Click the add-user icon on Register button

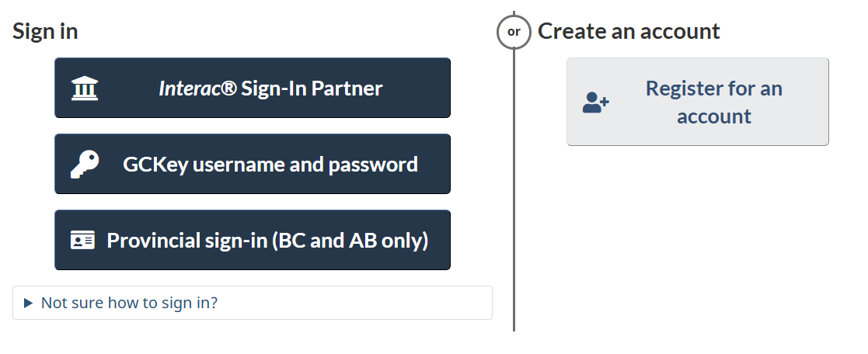(x=596, y=102)
